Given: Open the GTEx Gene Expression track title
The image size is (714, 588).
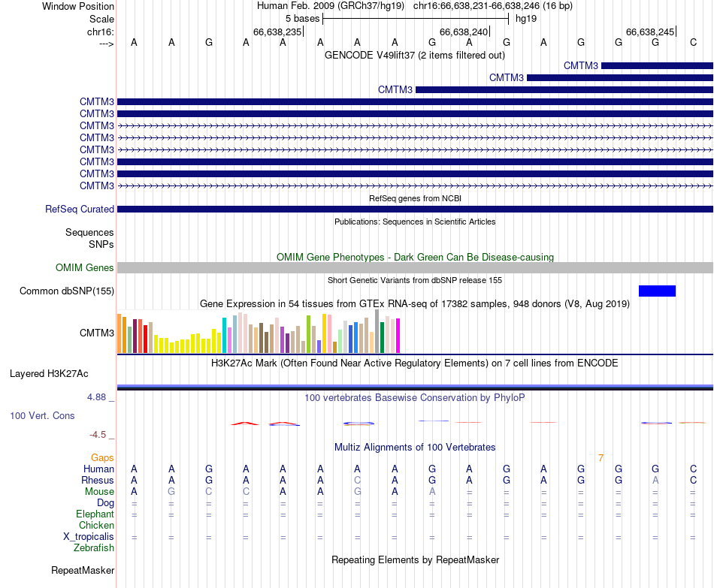Looking at the screenshot, I should pos(415,303).
